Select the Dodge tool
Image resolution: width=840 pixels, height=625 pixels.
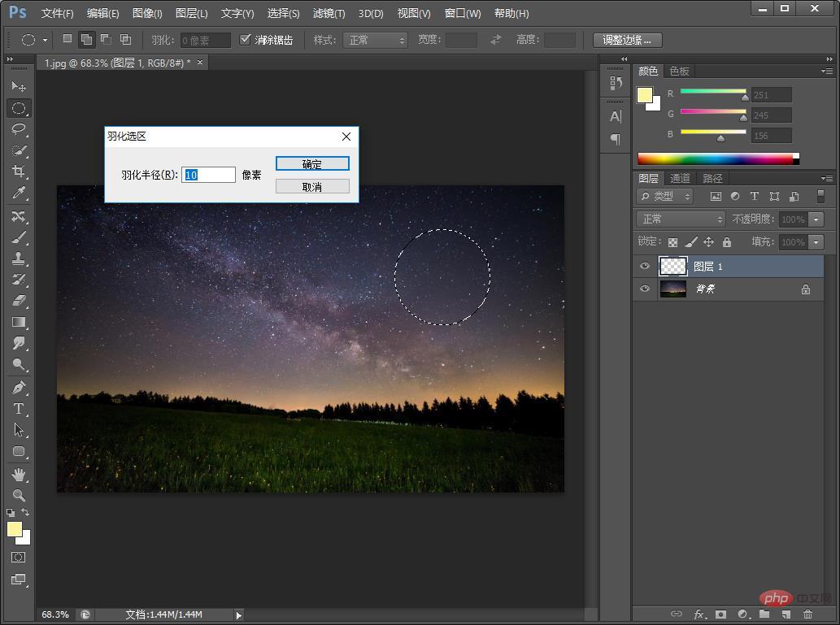(19, 365)
